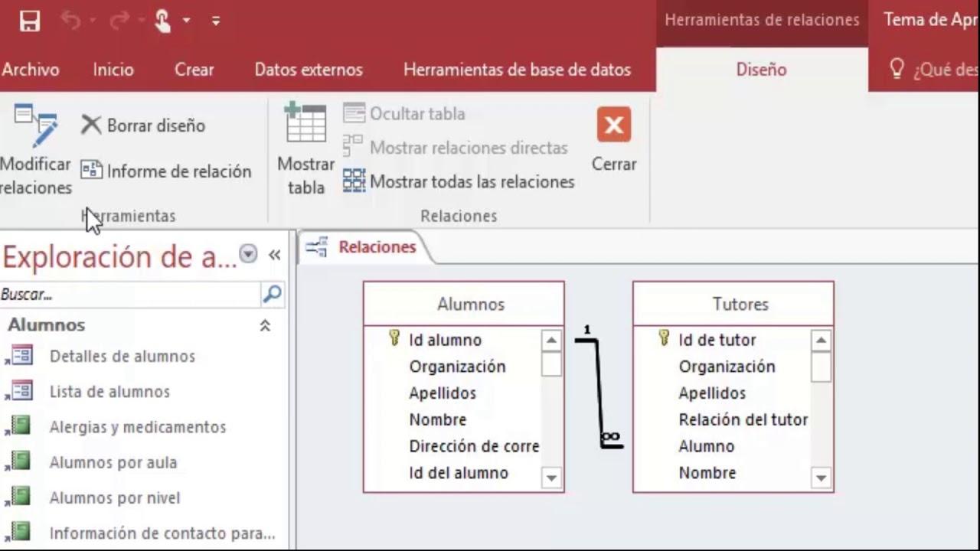The height and width of the screenshot is (551, 980).
Task: Open Información de contacto para... report
Action: point(162,533)
